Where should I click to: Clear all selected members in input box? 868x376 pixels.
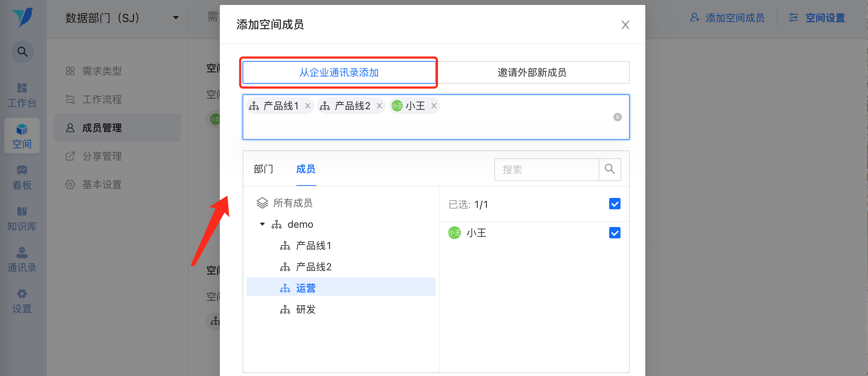coord(617,117)
